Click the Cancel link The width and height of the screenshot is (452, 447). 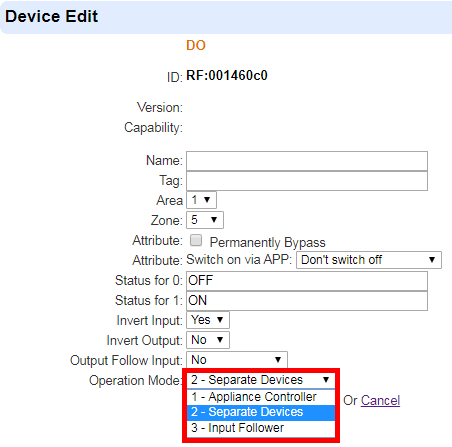click(x=380, y=400)
